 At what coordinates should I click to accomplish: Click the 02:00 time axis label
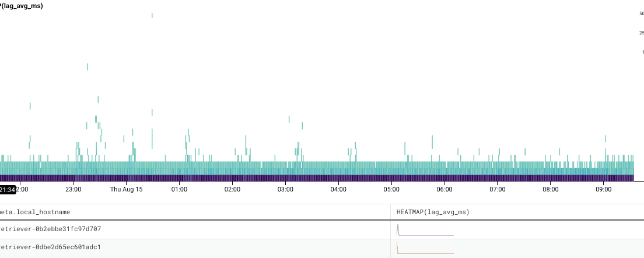coord(232,190)
